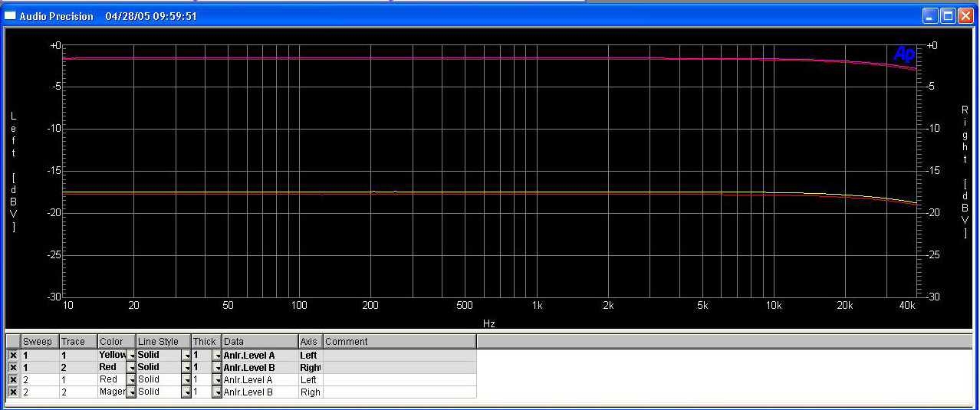The width and height of the screenshot is (980, 410).
Task: Open the Magenta color dropdown arrow
Action: pos(131,392)
